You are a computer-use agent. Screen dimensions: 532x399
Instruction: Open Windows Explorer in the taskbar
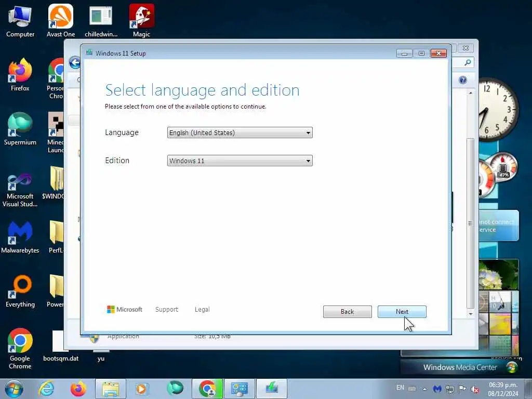(111, 389)
